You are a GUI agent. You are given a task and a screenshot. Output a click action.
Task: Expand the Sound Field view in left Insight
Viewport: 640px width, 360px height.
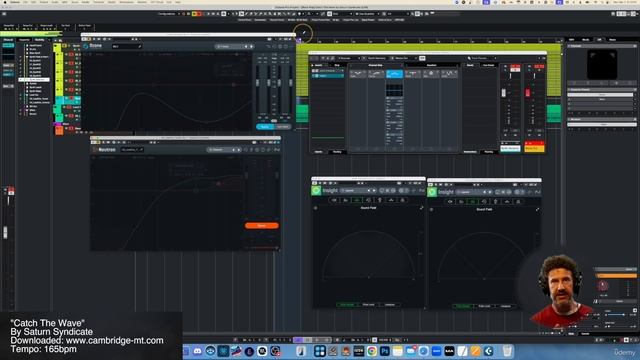[421, 208]
